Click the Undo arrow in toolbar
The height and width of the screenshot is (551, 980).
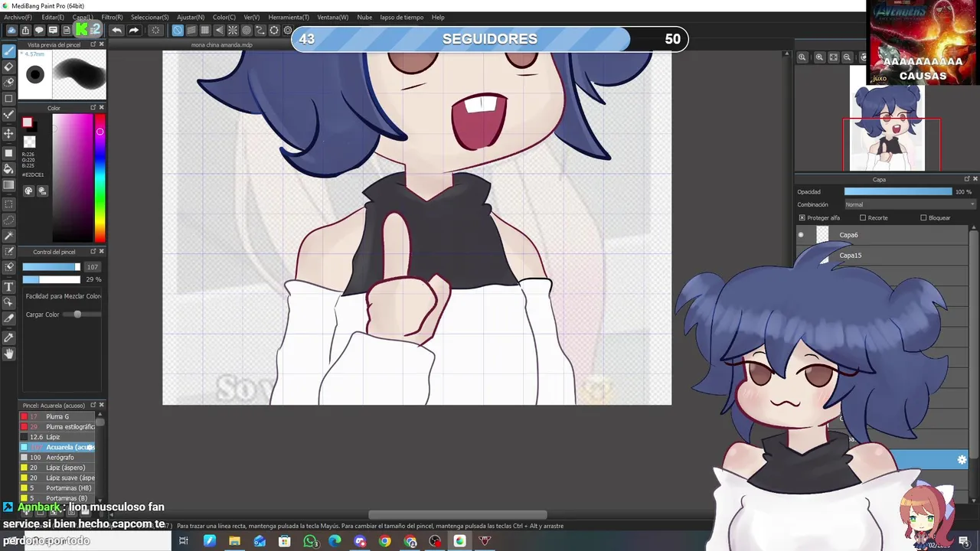116,31
